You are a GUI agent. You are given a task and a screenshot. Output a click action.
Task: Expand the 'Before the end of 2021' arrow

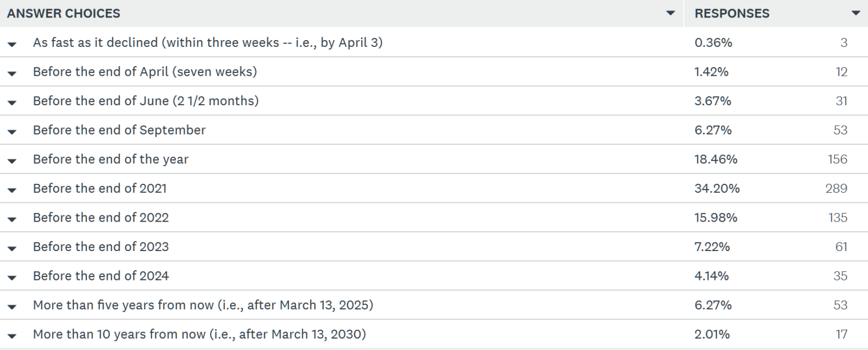pos(12,190)
